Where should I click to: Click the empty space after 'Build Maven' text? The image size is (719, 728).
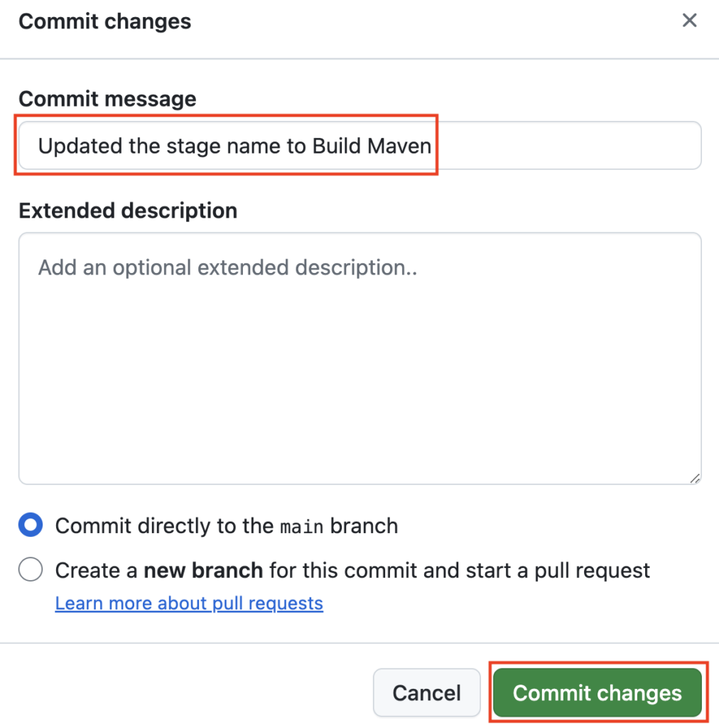[566, 145]
